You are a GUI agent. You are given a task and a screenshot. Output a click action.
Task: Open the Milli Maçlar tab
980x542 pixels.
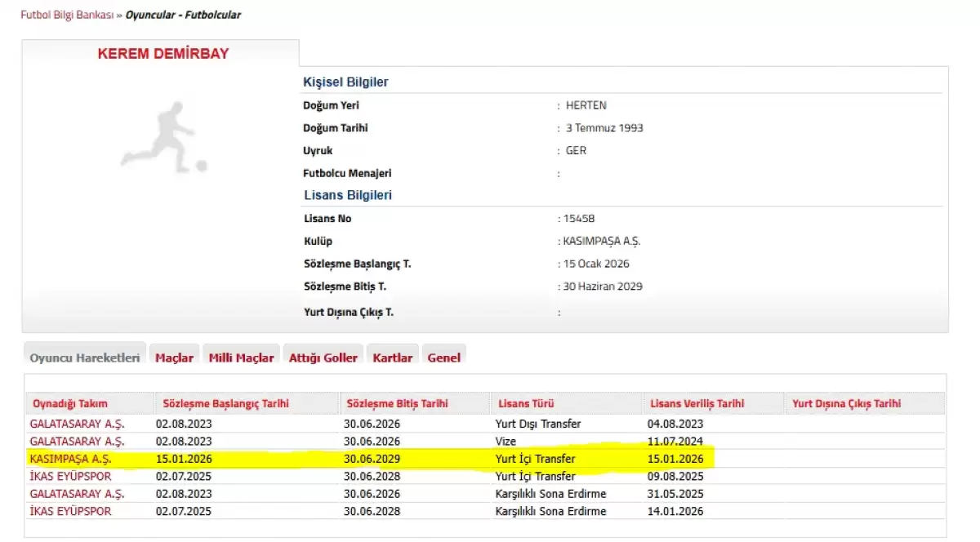click(241, 358)
